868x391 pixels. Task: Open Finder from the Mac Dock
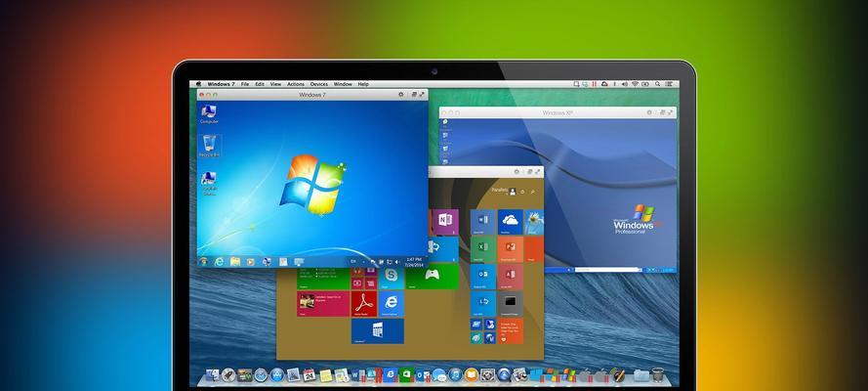tap(212, 375)
